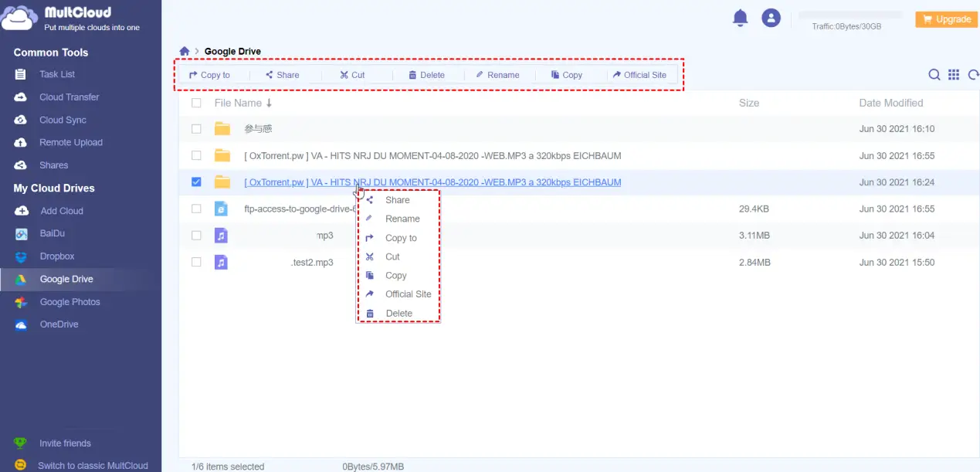Choose Cut in the context menu

click(x=392, y=256)
